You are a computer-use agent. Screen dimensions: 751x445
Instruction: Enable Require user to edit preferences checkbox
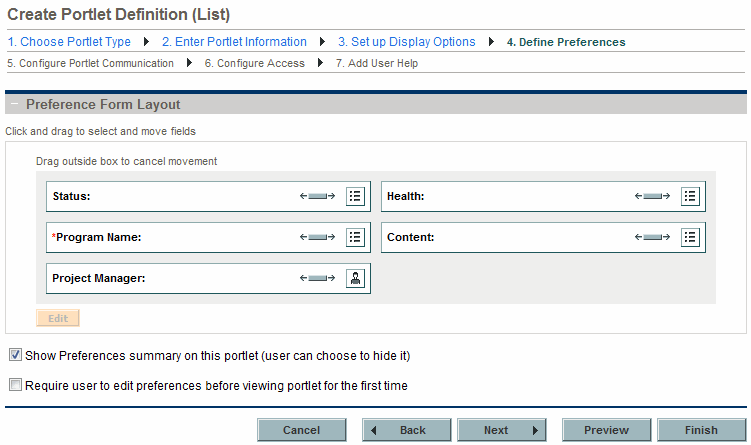15,385
